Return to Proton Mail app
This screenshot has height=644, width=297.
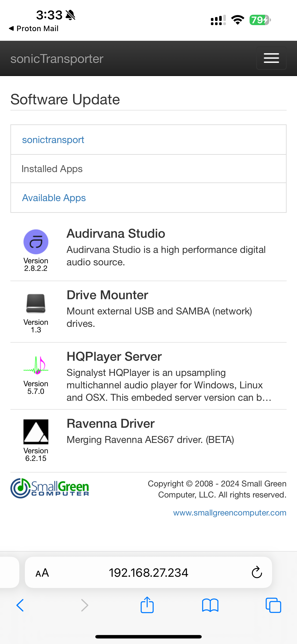tap(34, 29)
